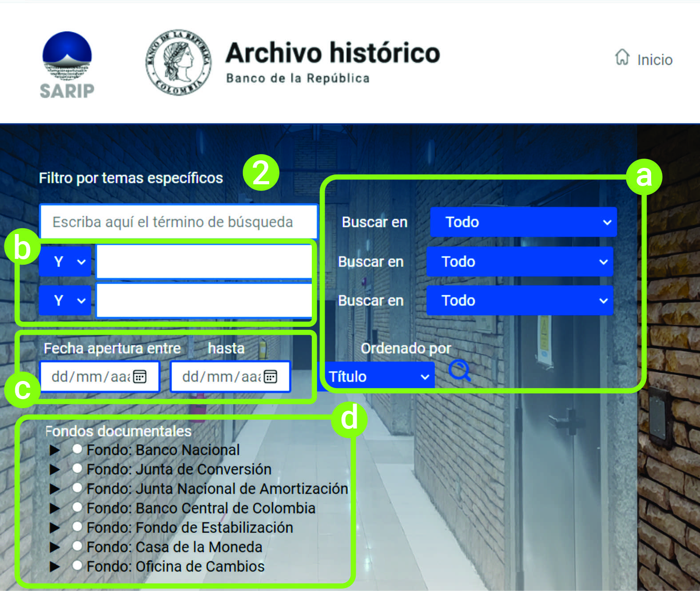Click the home icon beside Inicio
The image size is (700, 591).
coord(622,57)
